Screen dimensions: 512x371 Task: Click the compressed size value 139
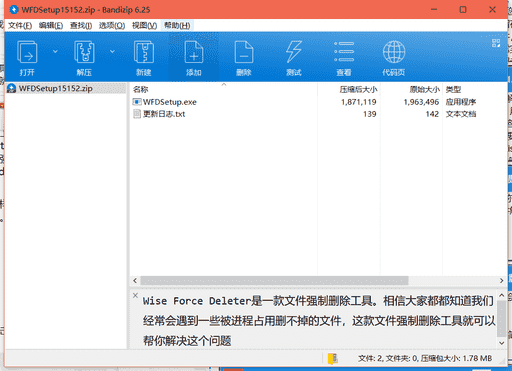coord(370,114)
